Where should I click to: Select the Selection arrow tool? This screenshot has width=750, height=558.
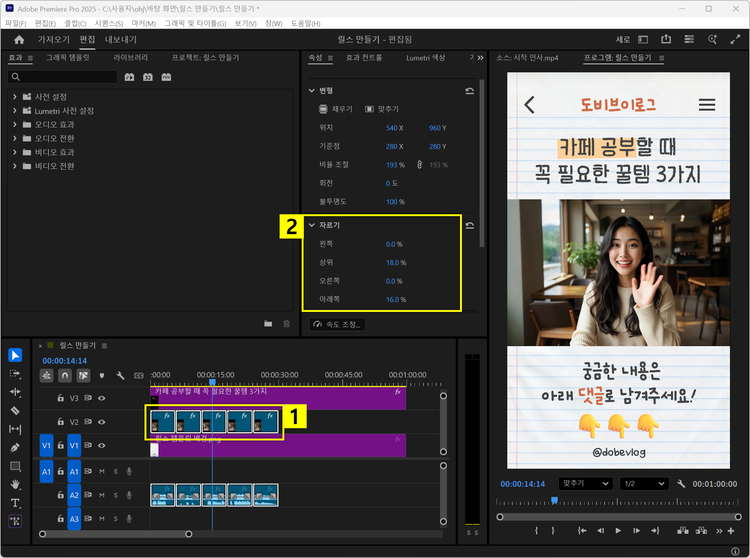(15, 355)
